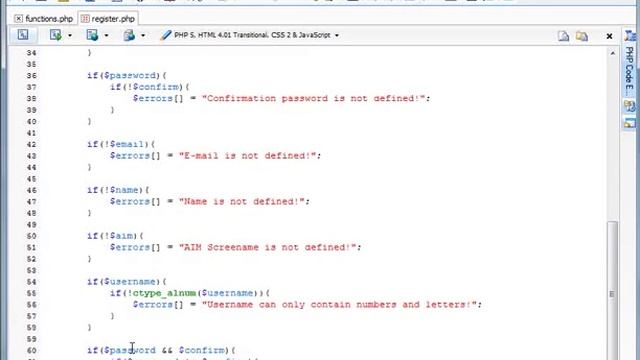Image resolution: width=640 pixels, height=360 pixels.
Task: Click the "if($password){" line
Action: 127,76
